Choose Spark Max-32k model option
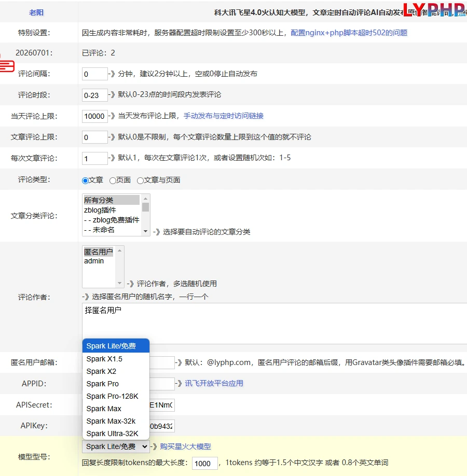467x476 pixels. point(116,421)
